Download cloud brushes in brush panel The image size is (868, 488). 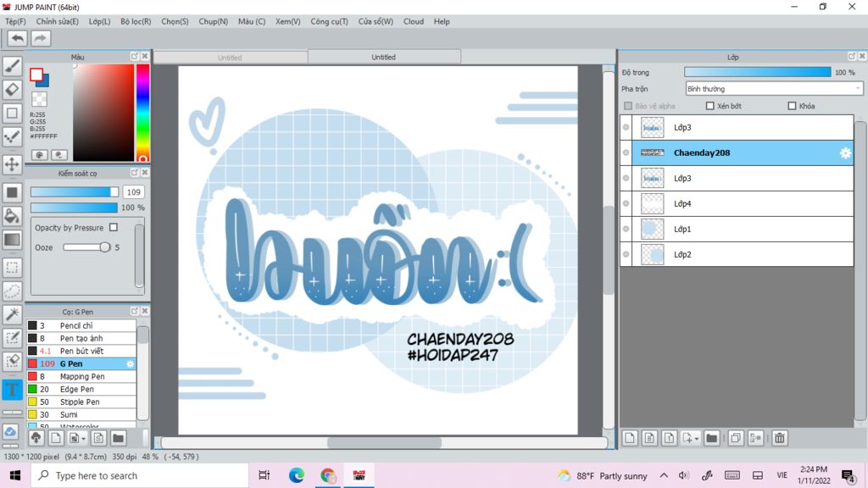coord(36,438)
